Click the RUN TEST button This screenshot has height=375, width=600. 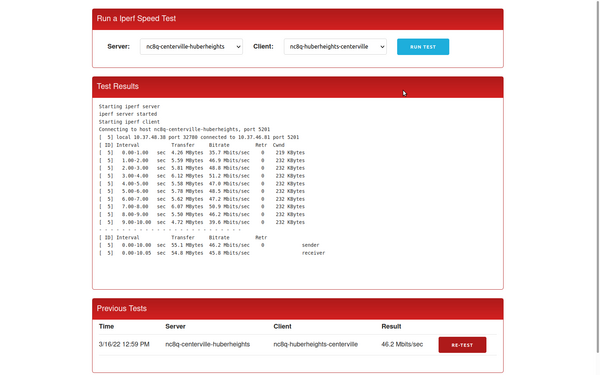(x=423, y=47)
